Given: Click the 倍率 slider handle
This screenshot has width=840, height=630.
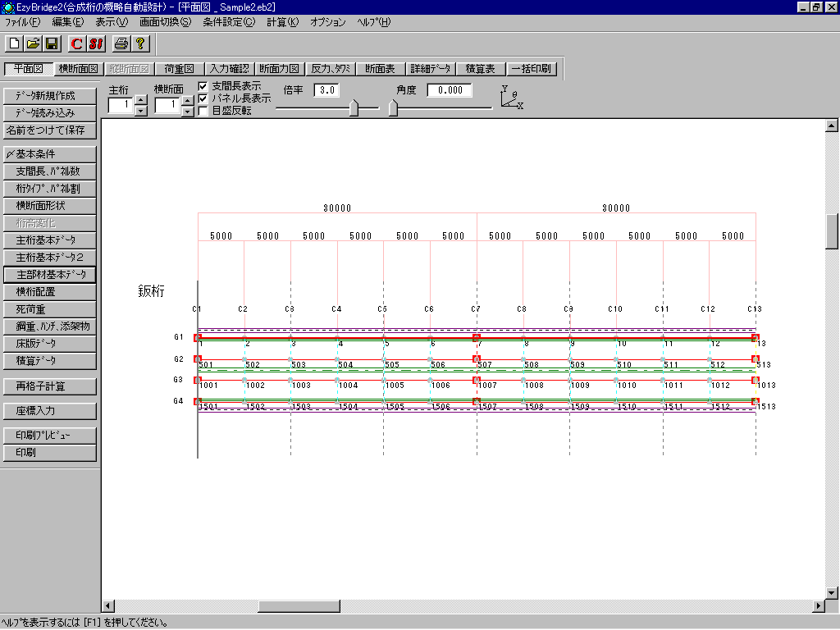Looking at the screenshot, I should (354, 107).
